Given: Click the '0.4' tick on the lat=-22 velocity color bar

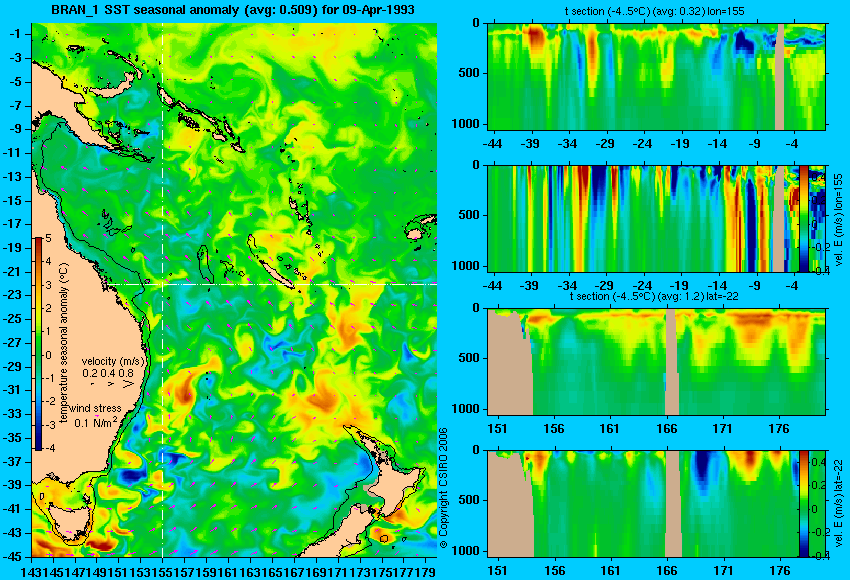Looking at the screenshot, I should pos(818,462).
